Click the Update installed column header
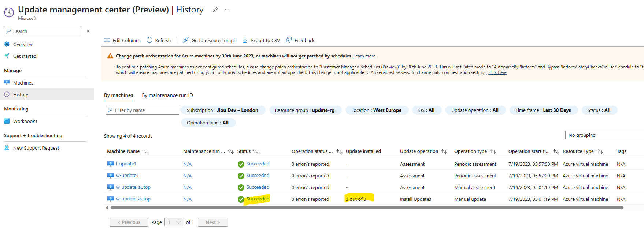 (363, 151)
